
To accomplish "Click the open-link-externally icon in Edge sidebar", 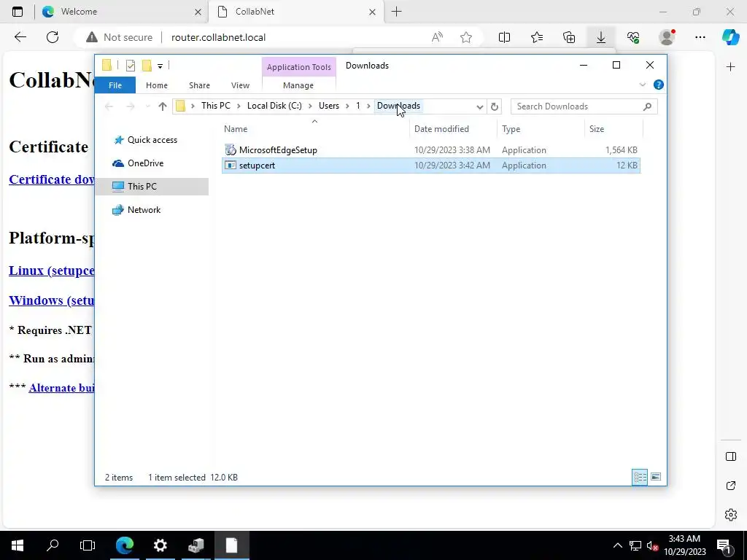I will [x=730, y=486].
